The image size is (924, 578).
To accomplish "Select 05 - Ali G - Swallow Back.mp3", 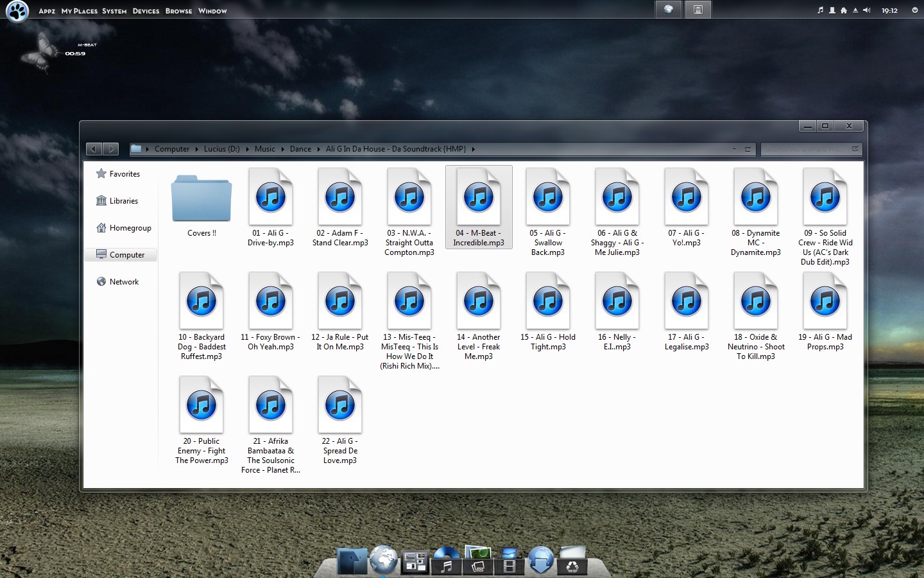I will coord(548,213).
